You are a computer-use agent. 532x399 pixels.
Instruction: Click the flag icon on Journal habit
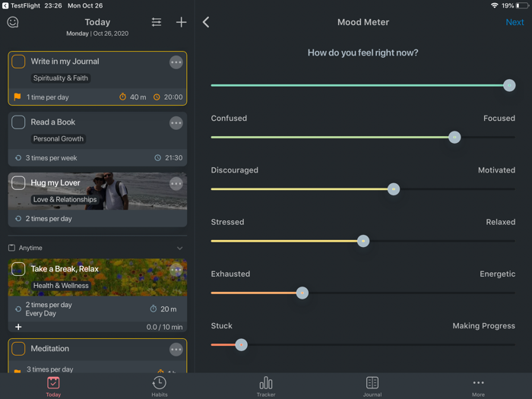pos(17,97)
